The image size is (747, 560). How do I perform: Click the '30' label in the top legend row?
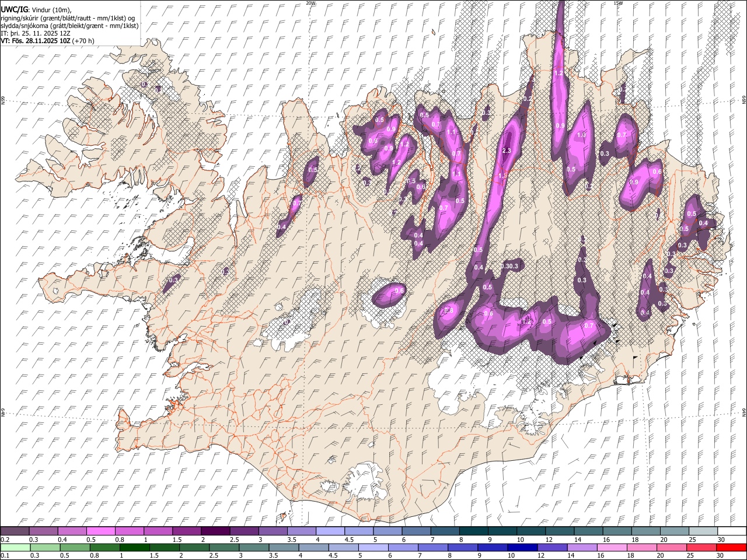[721, 540]
